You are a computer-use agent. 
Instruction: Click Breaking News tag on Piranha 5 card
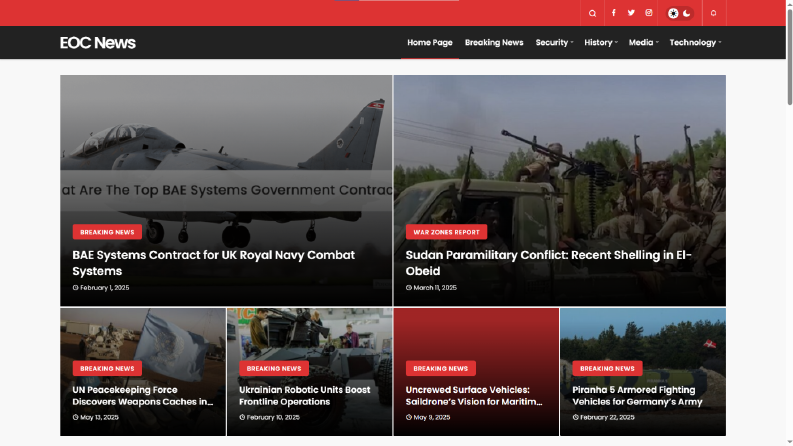(x=607, y=368)
